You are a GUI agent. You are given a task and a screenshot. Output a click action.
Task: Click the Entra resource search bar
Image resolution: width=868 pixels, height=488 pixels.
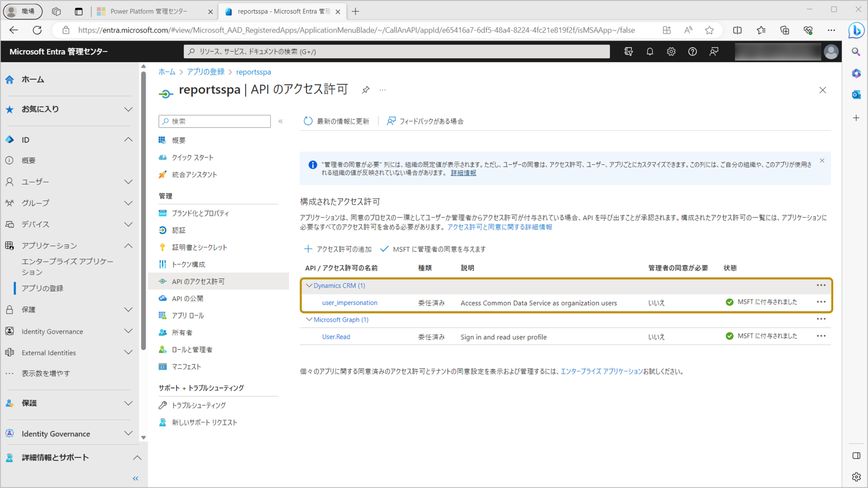point(396,52)
